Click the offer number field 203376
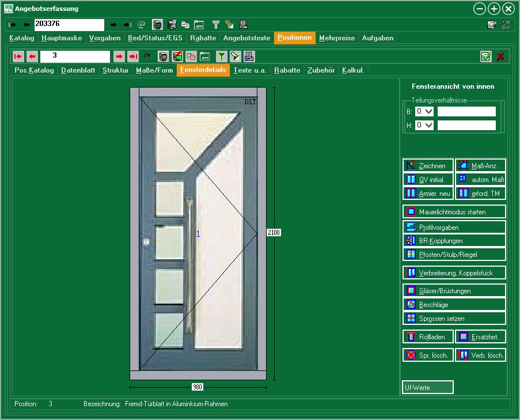520x420 pixels. point(69,25)
